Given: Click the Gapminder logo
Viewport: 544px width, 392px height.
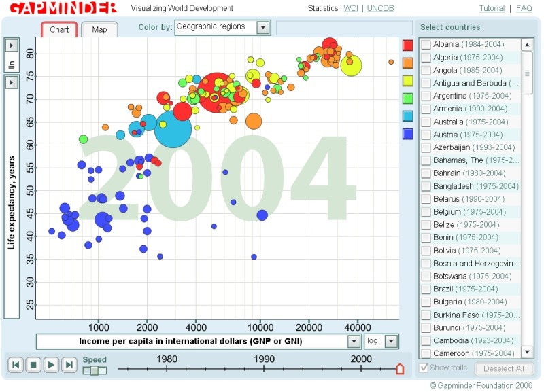Looking at the screenshot, I should (x=63, y=7).
